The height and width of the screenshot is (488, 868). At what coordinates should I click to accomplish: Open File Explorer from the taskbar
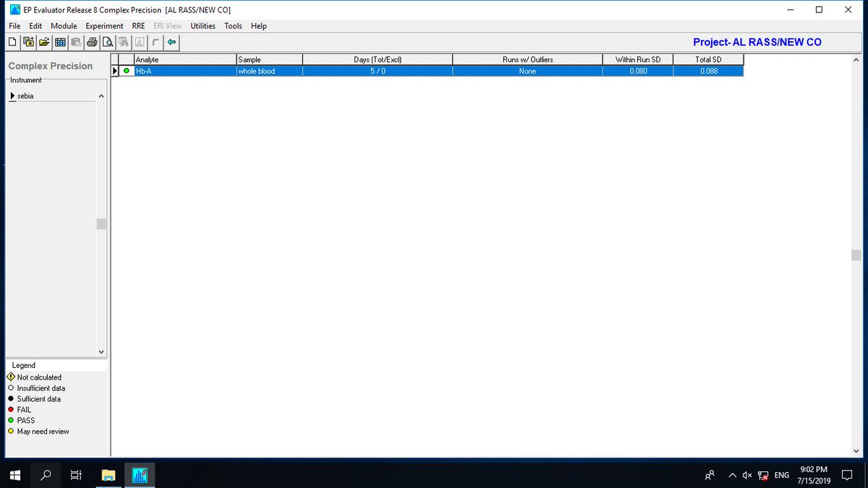coord(109,475)
